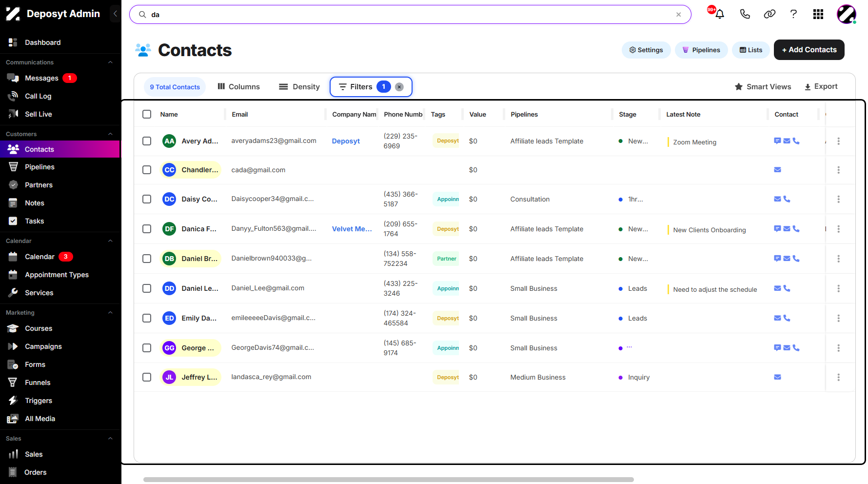Select Daisy Cooper row checkbox
Image resolution: width=868 pixels, height=484 pixels.
147,199
